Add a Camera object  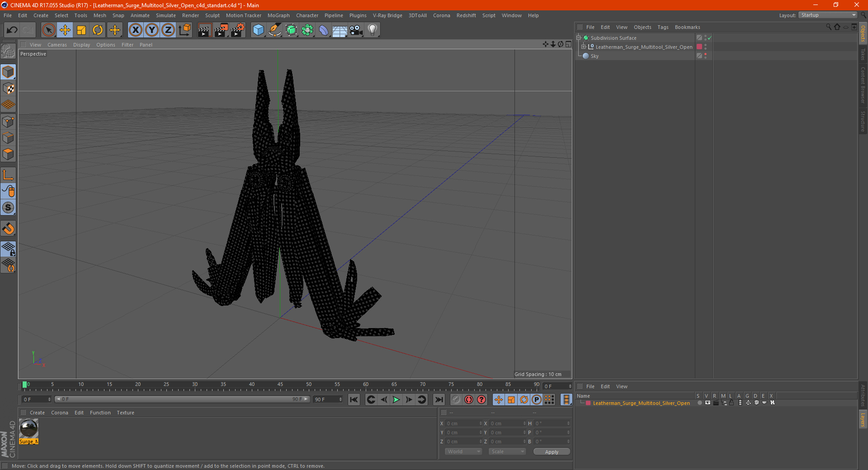coord(356,30)
